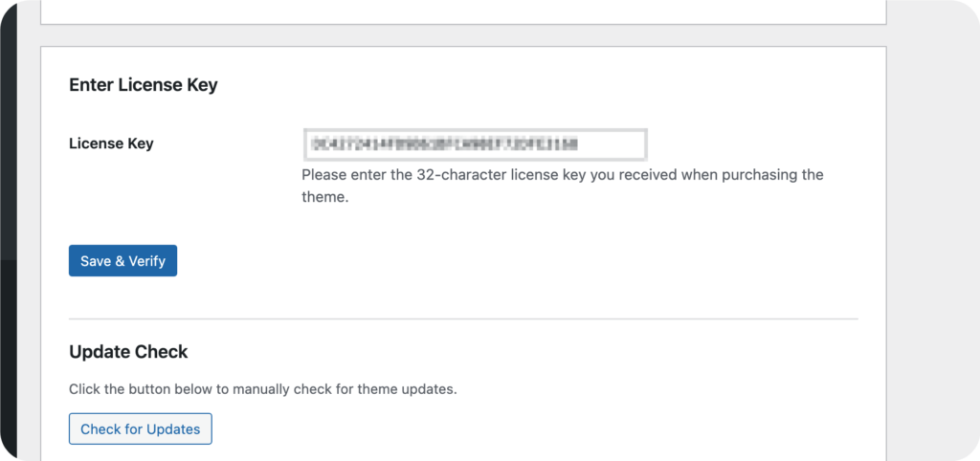Click the divider line above Update Check
The image size is (980, 461).
click(463, 318)
